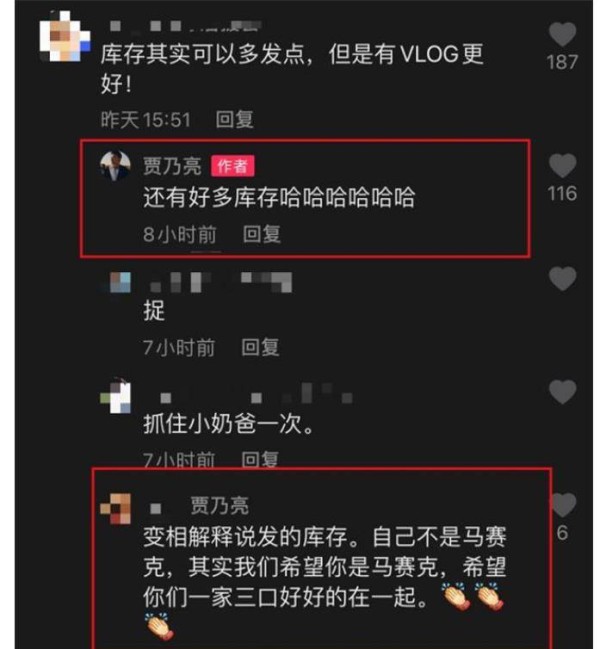This screenshot has height=649, width=600.
Task: Like 贾乃亮's author reply with 116 likes
Action: 562,166
